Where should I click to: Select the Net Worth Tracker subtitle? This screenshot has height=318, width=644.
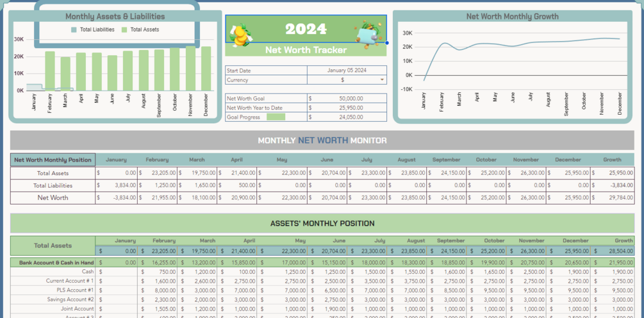tap(306, 50)
